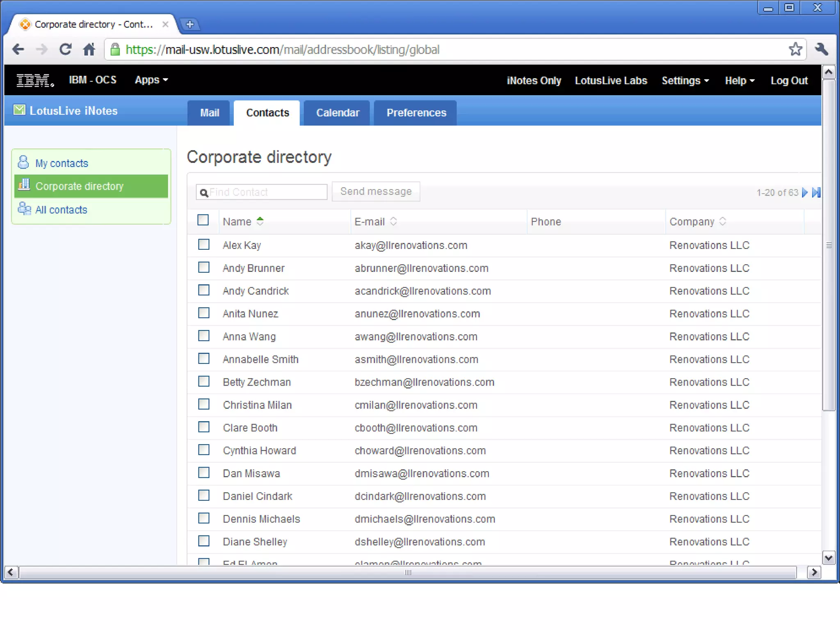Jump to last page arrow icon
840x630 pixels.
pyautogui.click(x=816, y=192)
